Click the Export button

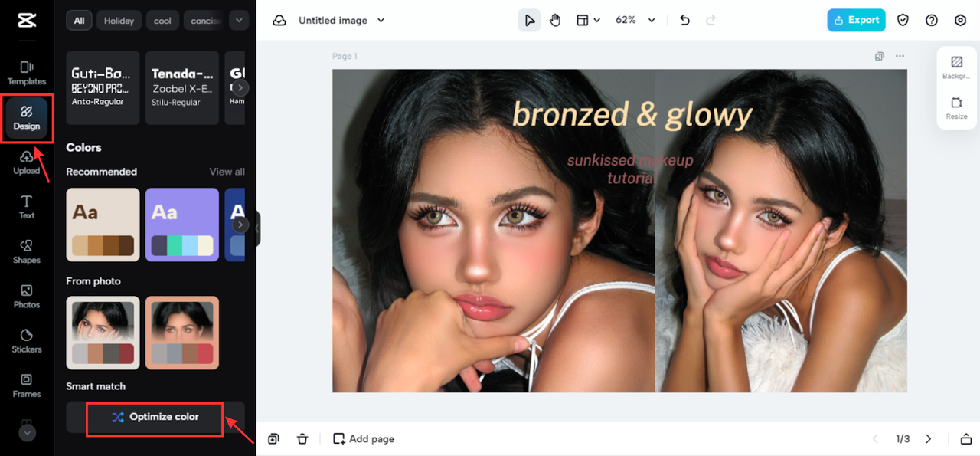coord(856,20)
